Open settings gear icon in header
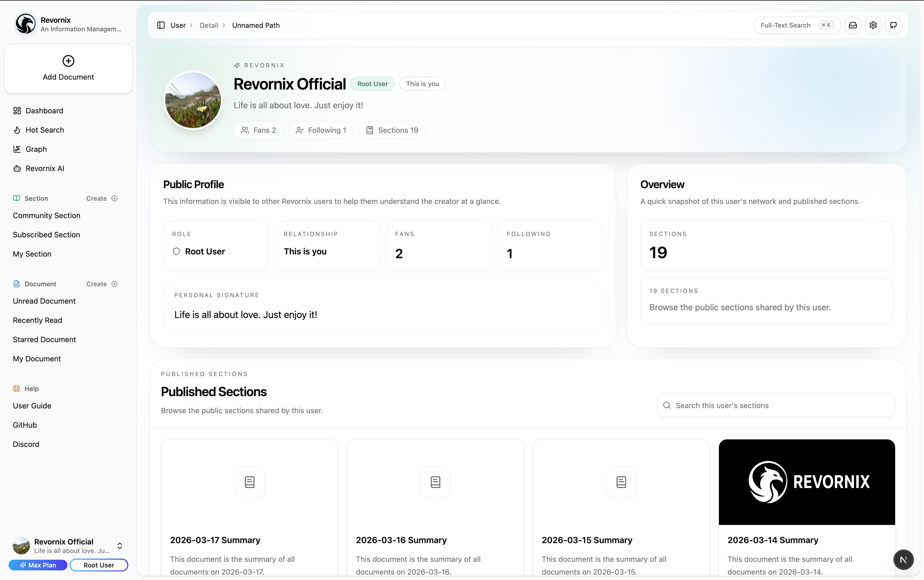Screen dimensions: 924x580 (873, 25)
